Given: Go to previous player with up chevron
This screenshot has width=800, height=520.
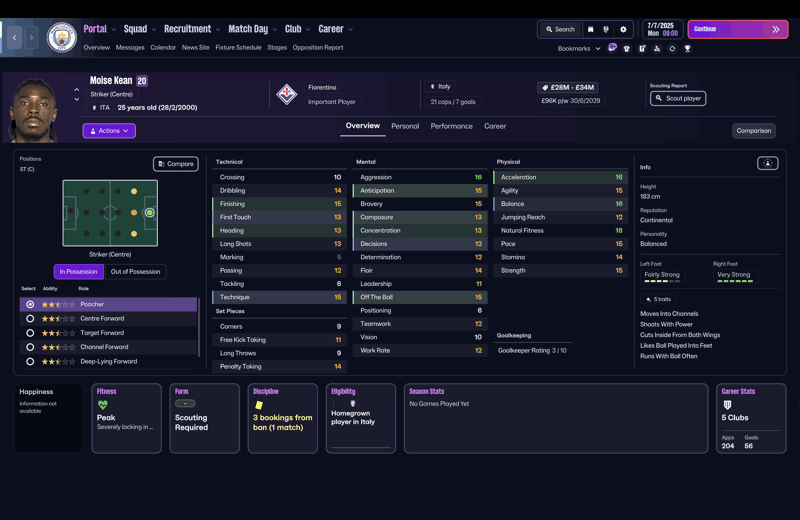Looking at the screenshot, I should pyautogui.click(x=77, y=90).
